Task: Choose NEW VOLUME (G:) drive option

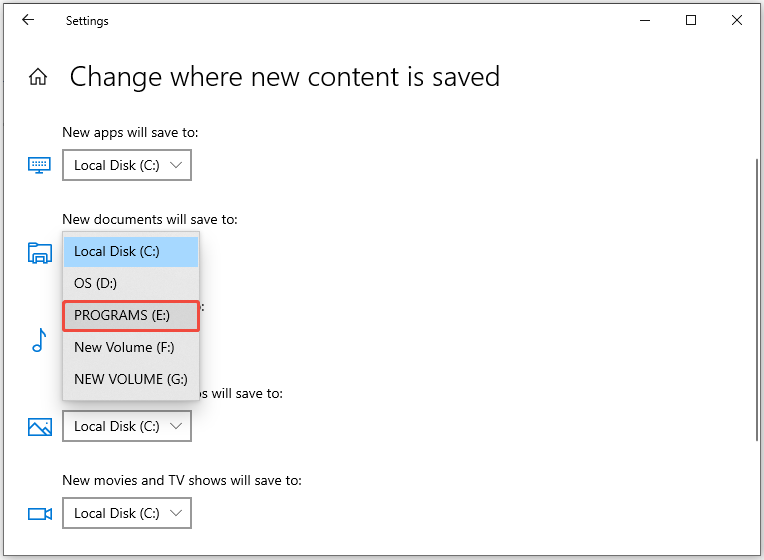Action: (131, 379)
